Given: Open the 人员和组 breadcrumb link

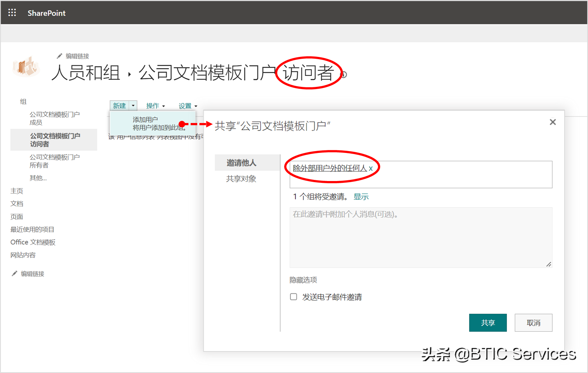Looking at the screenshot, I should [86, 73].
